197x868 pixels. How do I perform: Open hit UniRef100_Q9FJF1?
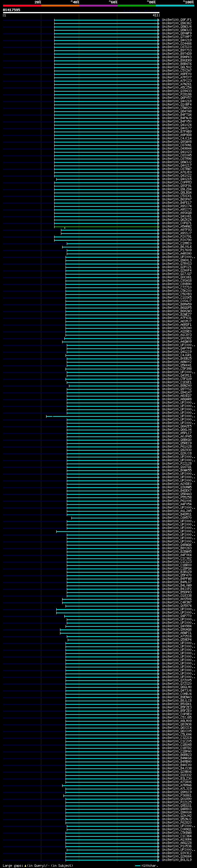(x=177, y=20)
